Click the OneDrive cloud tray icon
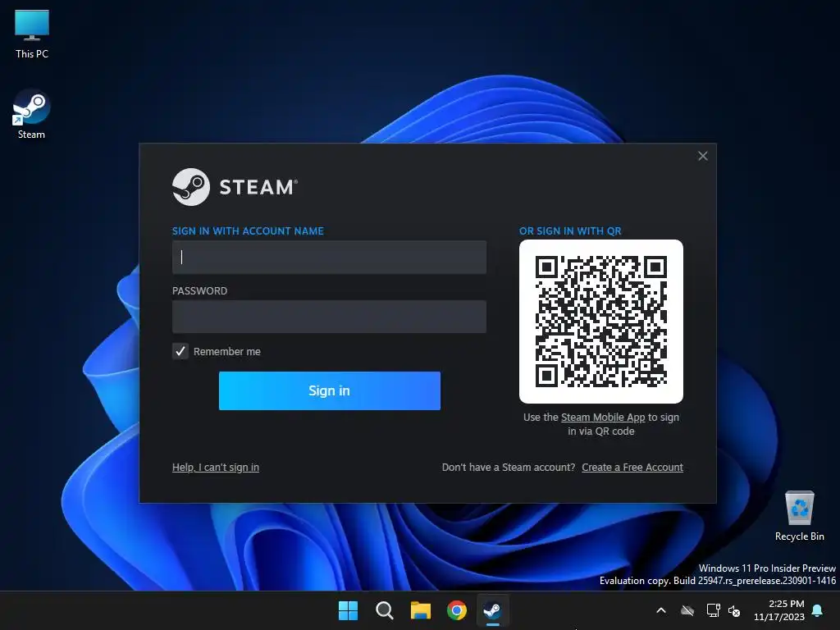The image size is (840, 630). click(687, 610)
